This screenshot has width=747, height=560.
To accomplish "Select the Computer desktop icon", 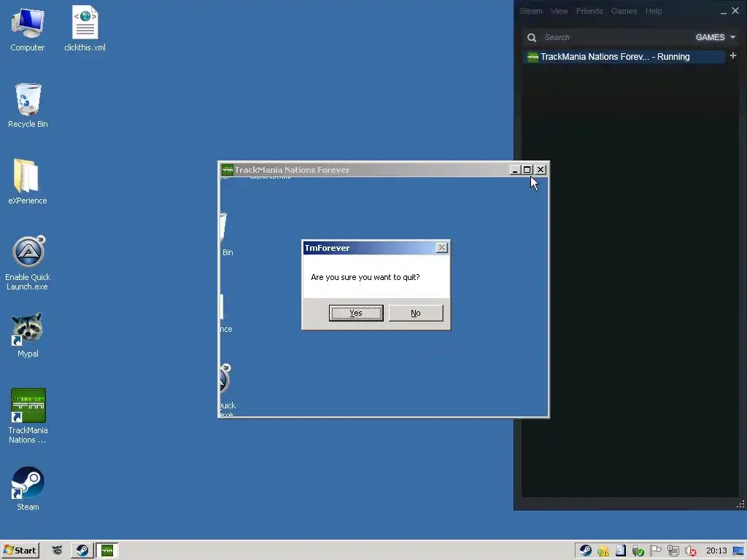I will (x=28, y=29).
